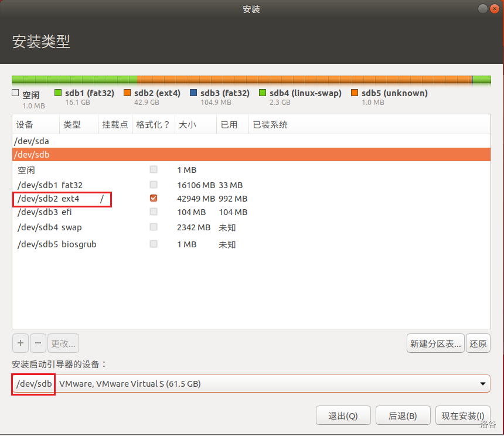Click the blue sdb3 legend swatch
The width and height of the screenshot is (504, 436).
pyautogui.click(x=193, y=93)
